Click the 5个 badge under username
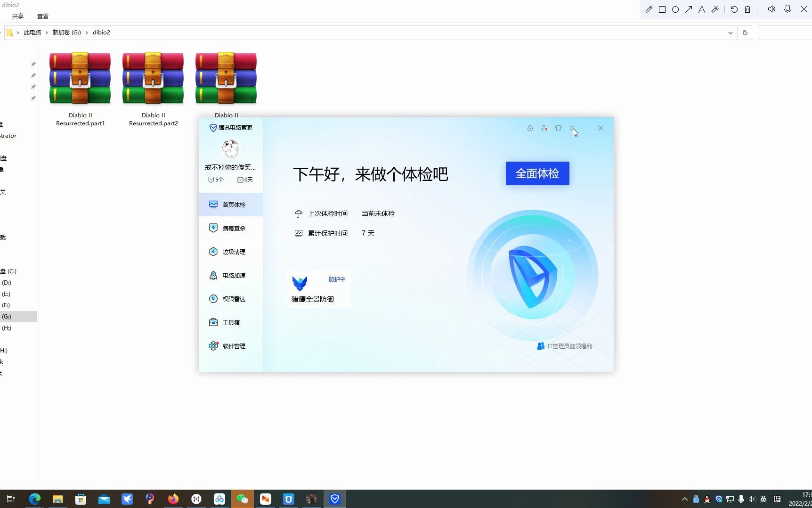The height and width of the screenshot is (508, 812). click(216, 180)
